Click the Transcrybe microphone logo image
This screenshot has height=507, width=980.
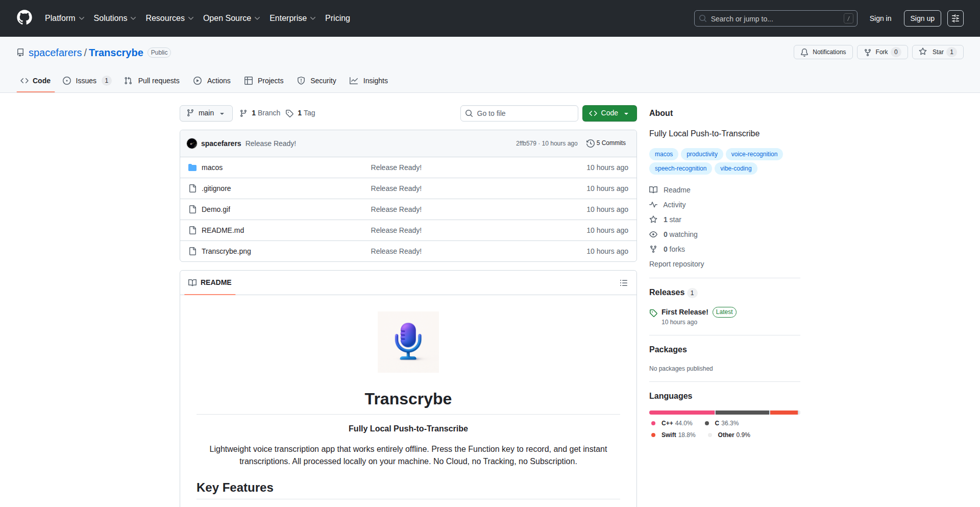tap(408, 342)
